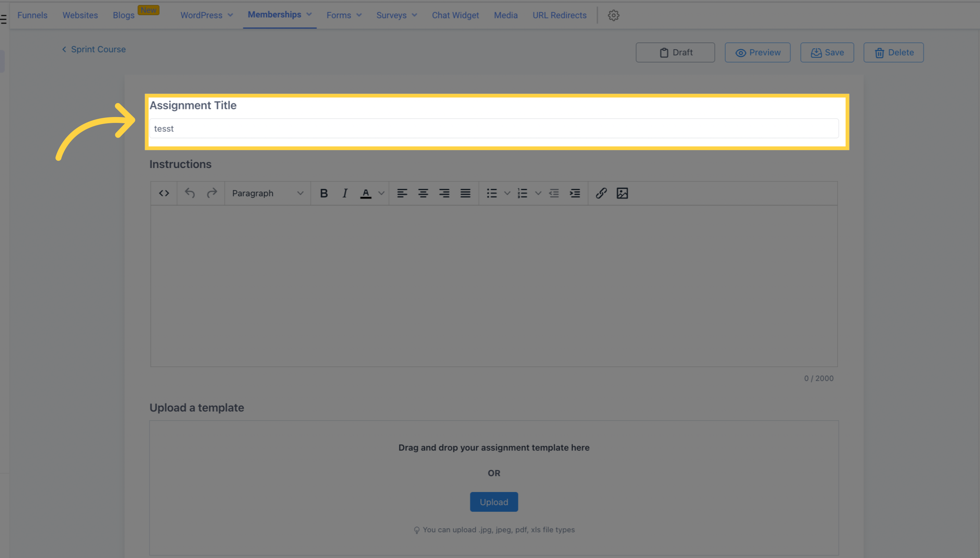Redo the edit in Instructions toolbar
This screenshot has width=980, height=558.
point(212,193)
